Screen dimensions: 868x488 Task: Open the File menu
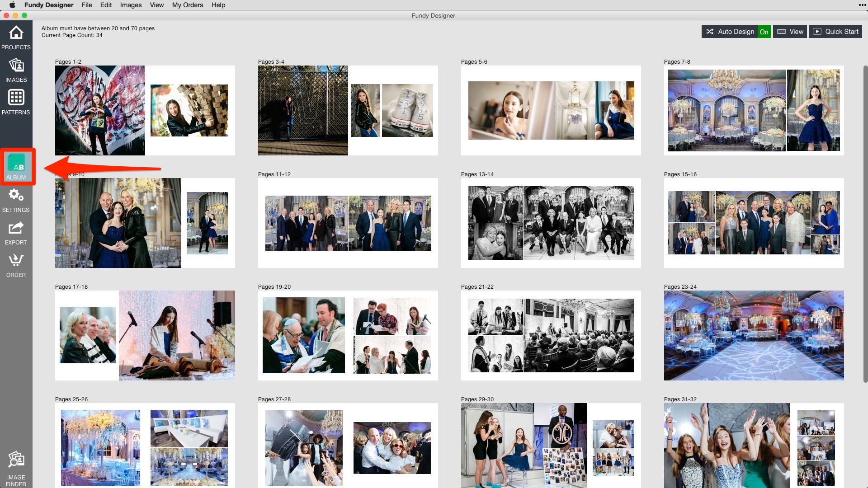click(87, 5)
